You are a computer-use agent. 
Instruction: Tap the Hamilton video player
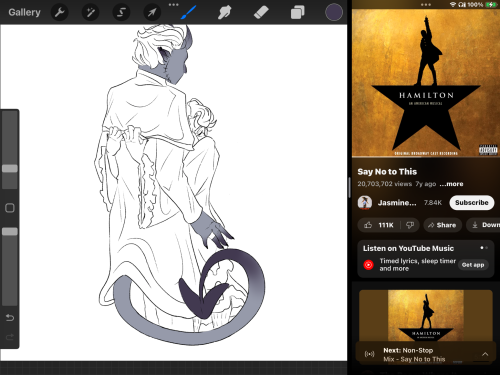tap(426, 83)
